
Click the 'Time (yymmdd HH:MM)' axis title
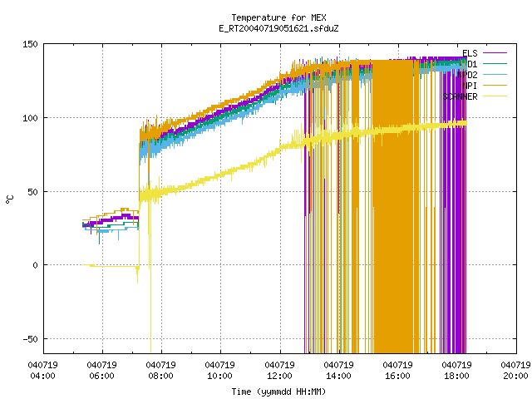(x=278, y=392)
